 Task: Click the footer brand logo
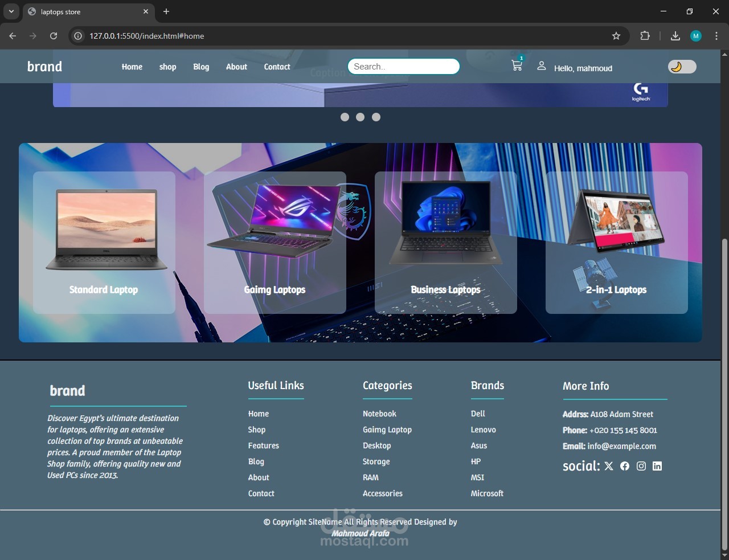pos(67,390)
